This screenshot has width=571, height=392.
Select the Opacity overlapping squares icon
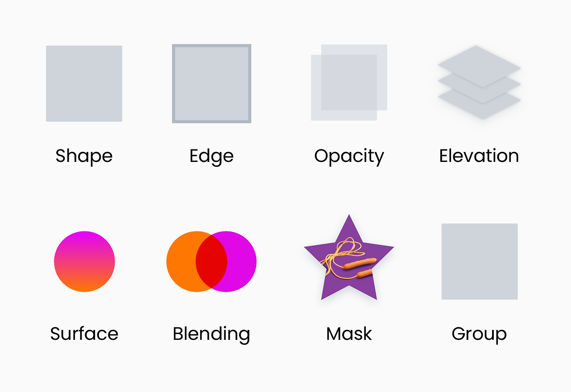349,83
